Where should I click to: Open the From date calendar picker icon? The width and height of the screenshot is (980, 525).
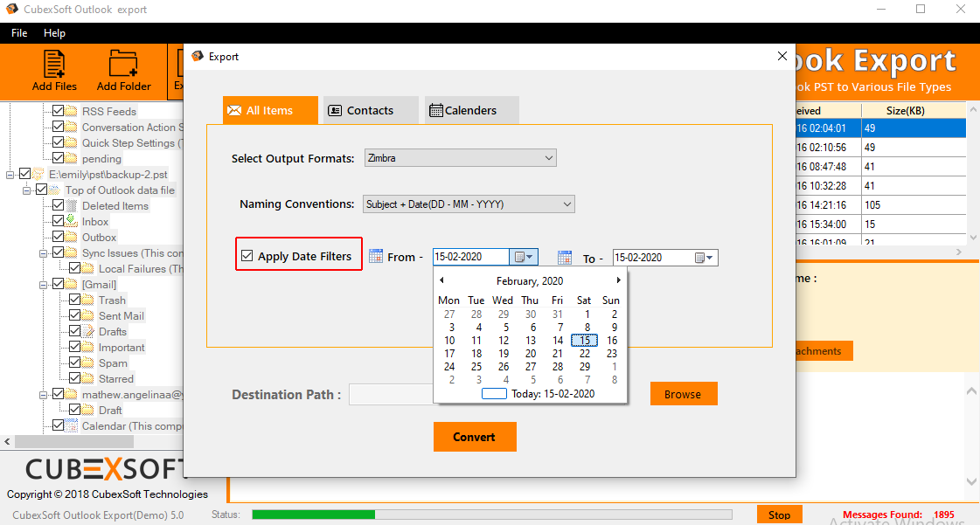[x=524, y=257]
